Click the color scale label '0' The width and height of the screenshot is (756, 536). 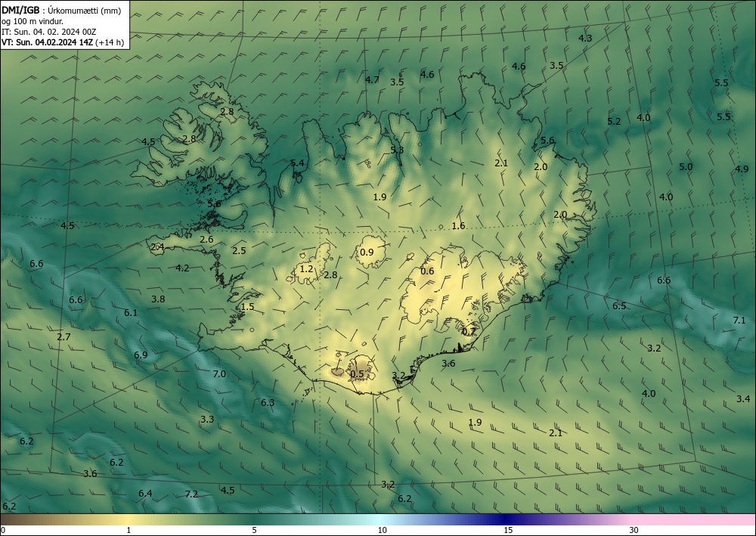coord(3,531)
